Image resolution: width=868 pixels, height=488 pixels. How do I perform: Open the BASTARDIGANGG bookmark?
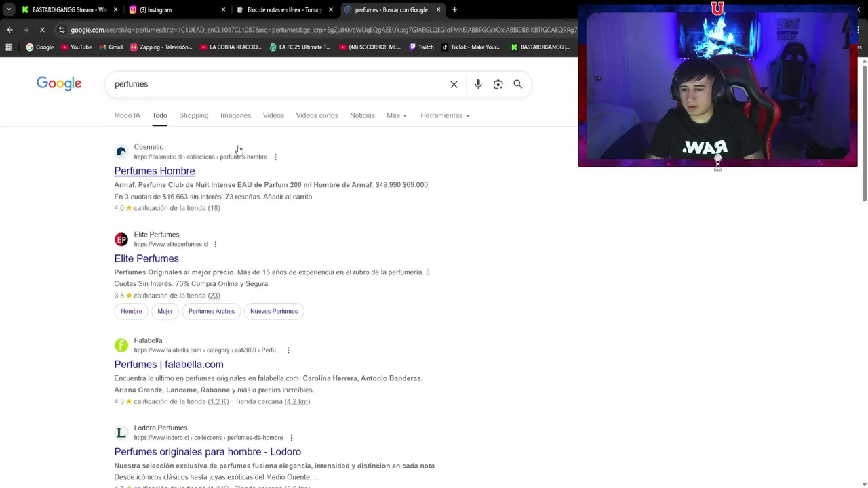540,47
